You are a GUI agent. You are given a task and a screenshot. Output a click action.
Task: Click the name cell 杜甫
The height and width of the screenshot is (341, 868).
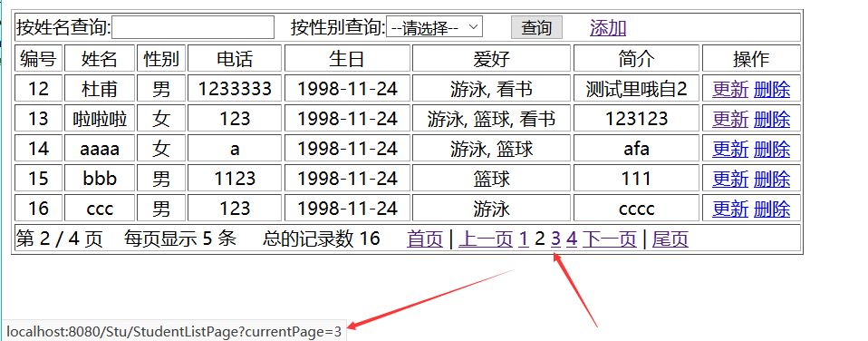[100, 89]
